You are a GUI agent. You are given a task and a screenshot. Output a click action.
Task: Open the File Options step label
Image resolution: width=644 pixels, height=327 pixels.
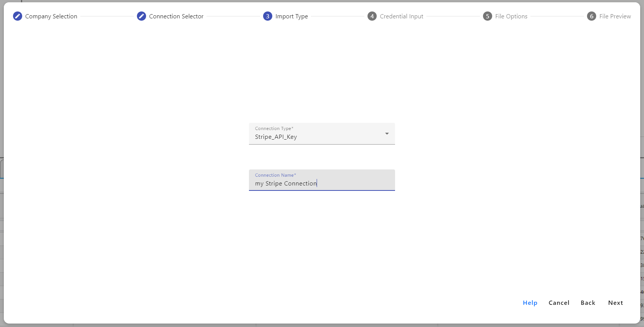(x=511, y=16)
